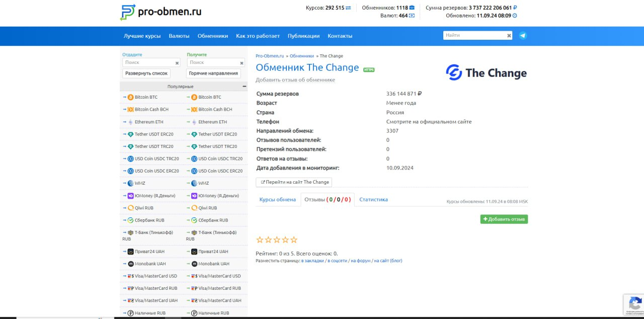The width and height of the screenshot is (644, 319).
Task: Clear the Найти search field with X
Action: [x=509, y=36]
